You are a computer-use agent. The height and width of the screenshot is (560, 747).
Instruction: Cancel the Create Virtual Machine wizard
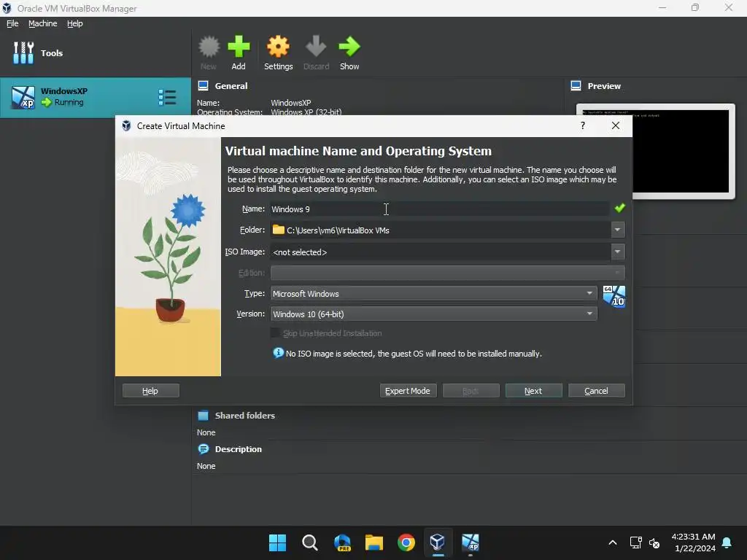coord(597,391)
